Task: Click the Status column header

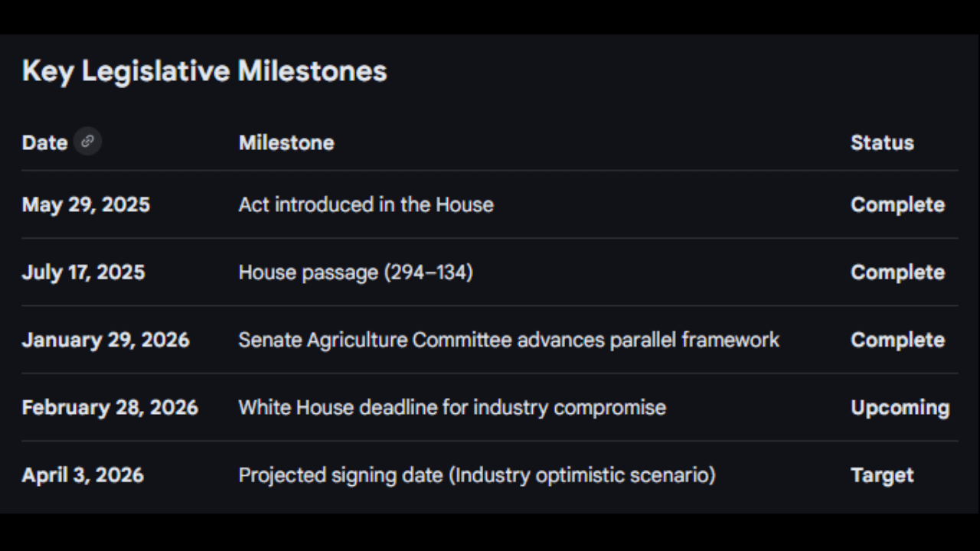Action: click(882, 143)
